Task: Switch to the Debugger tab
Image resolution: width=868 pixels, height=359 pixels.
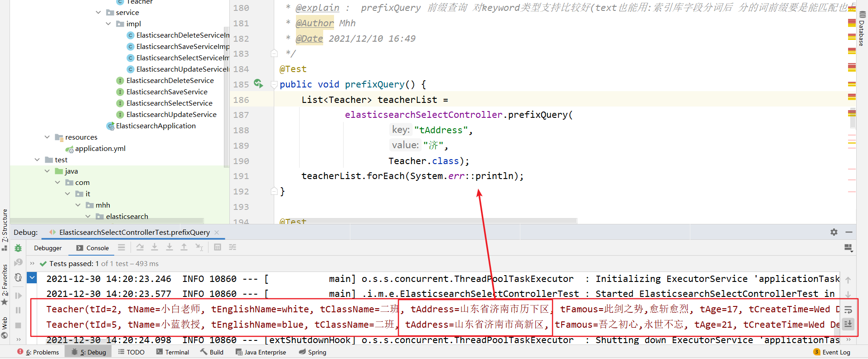Action: (48, 248)
